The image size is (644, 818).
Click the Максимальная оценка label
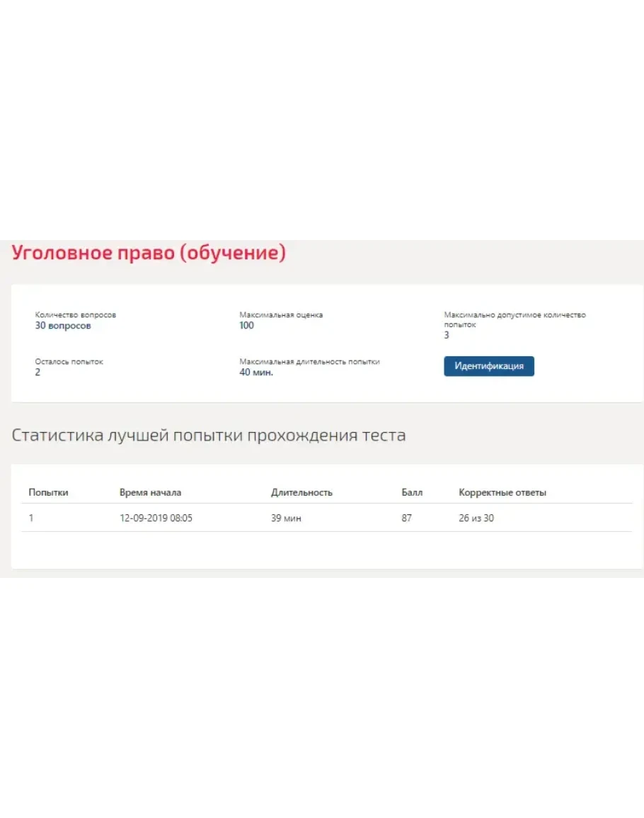(x=281, y=314)
